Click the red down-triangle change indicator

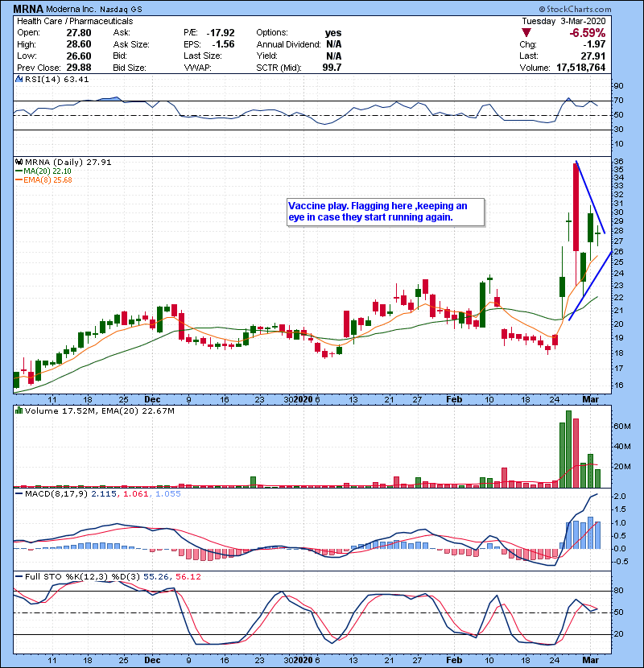tap(526, 33)
